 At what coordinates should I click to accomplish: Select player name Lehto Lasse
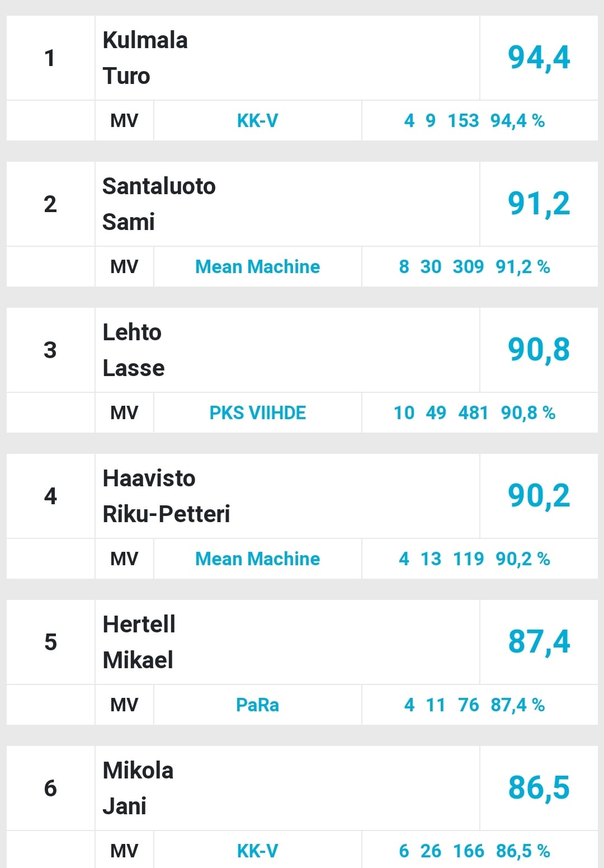coord(134,350)
